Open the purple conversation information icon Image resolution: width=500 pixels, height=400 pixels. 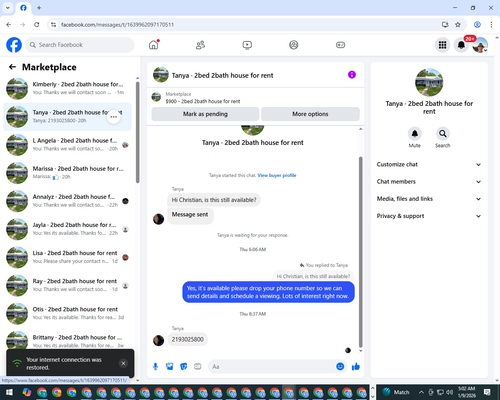click(x=352, y=75)
